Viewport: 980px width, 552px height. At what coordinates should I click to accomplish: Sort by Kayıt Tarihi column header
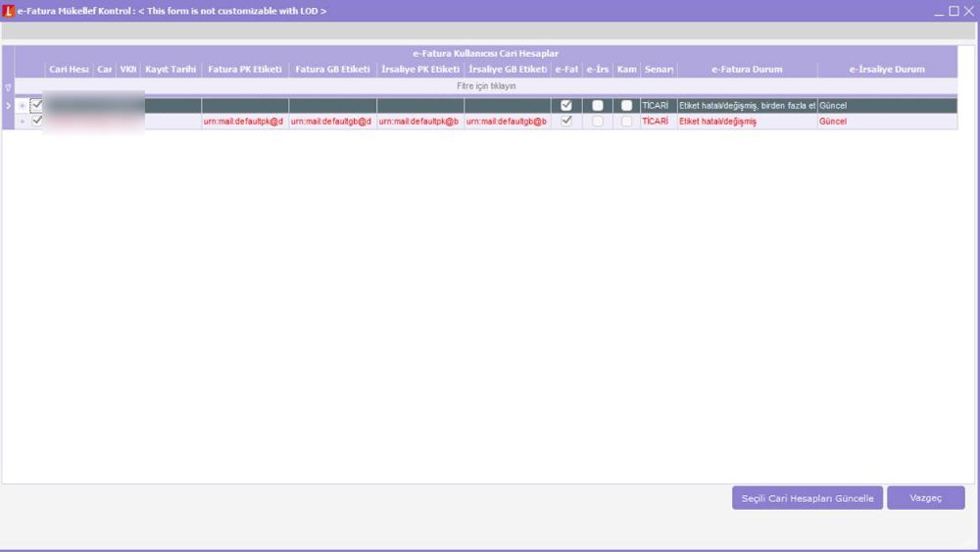171,70
